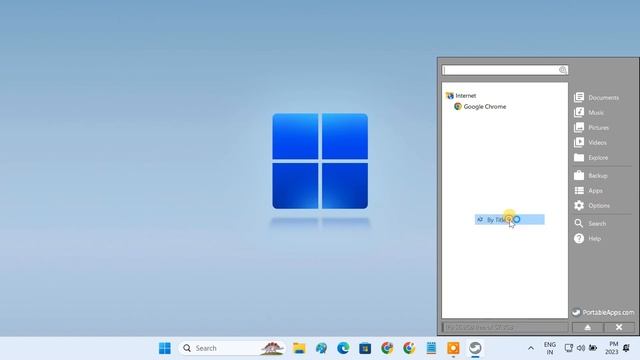Click Explore to browse the drive

[591, 158]
